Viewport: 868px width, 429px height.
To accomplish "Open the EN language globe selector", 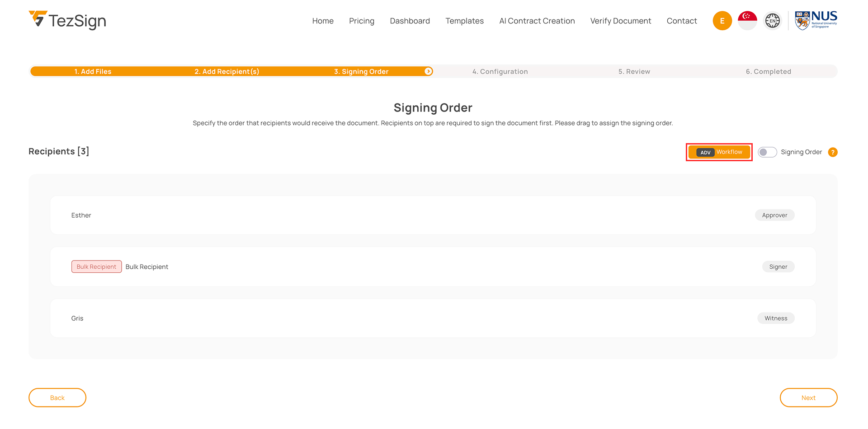I will [x=772, y=21].
